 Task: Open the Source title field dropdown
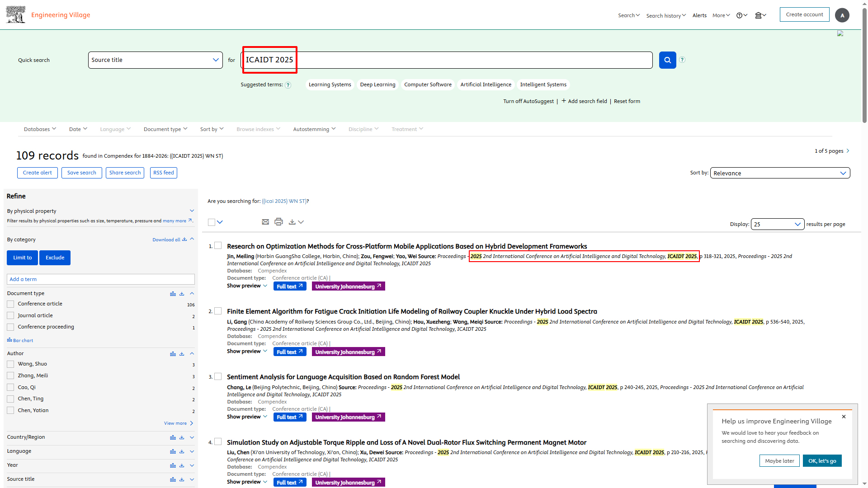[x=155, y=60]
